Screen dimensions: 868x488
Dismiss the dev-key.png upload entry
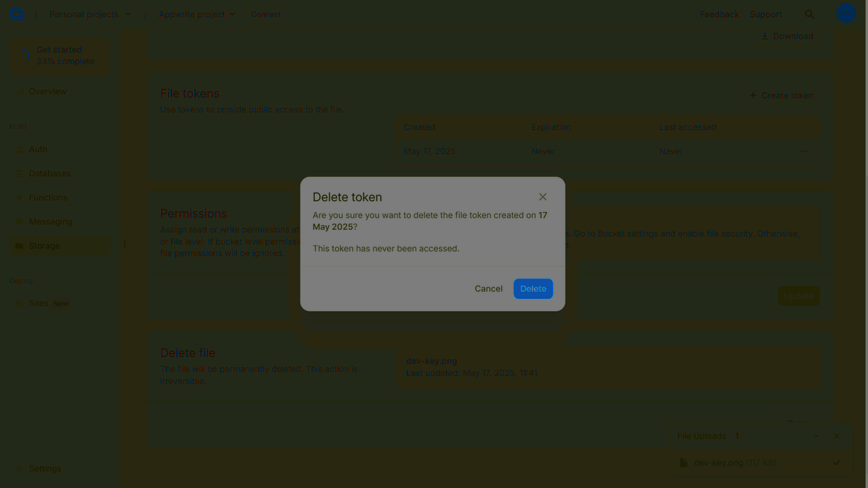click(836, 462)
